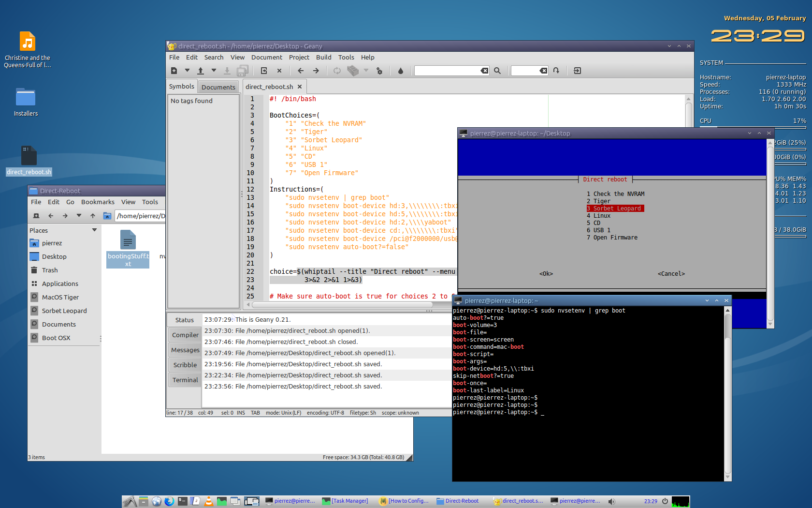Open Sorbet Leopard in the Places sidebar

pos(64,311)
